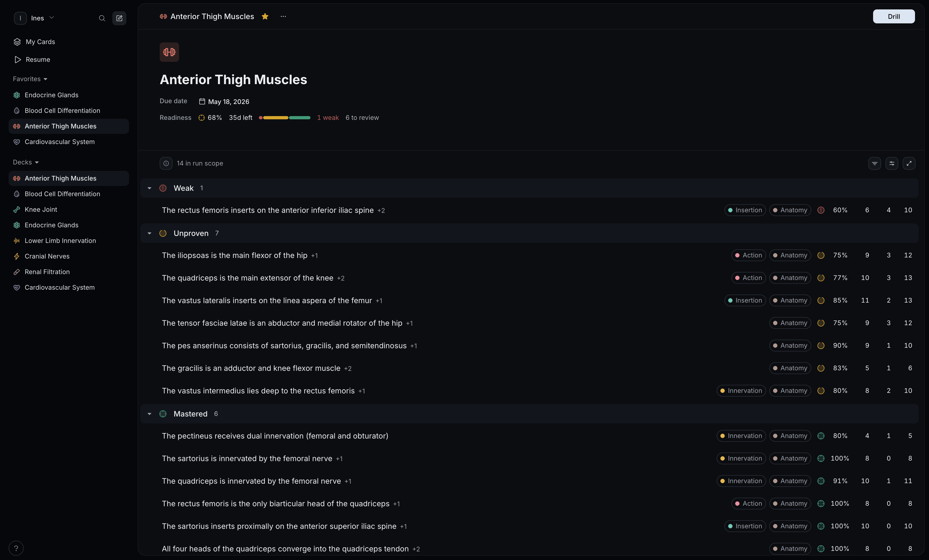Screen dimensions: 929x560
Task: Click the new card compose icon
Action: [x=119, y=18]
